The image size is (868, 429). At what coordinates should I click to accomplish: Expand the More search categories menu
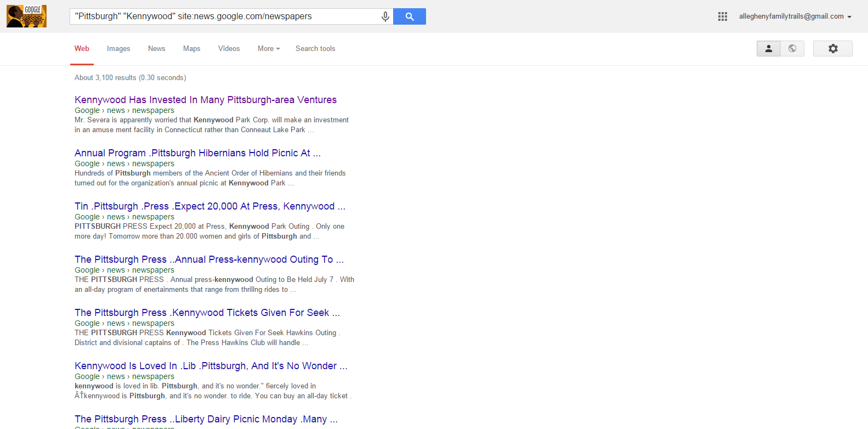[269, 49]
